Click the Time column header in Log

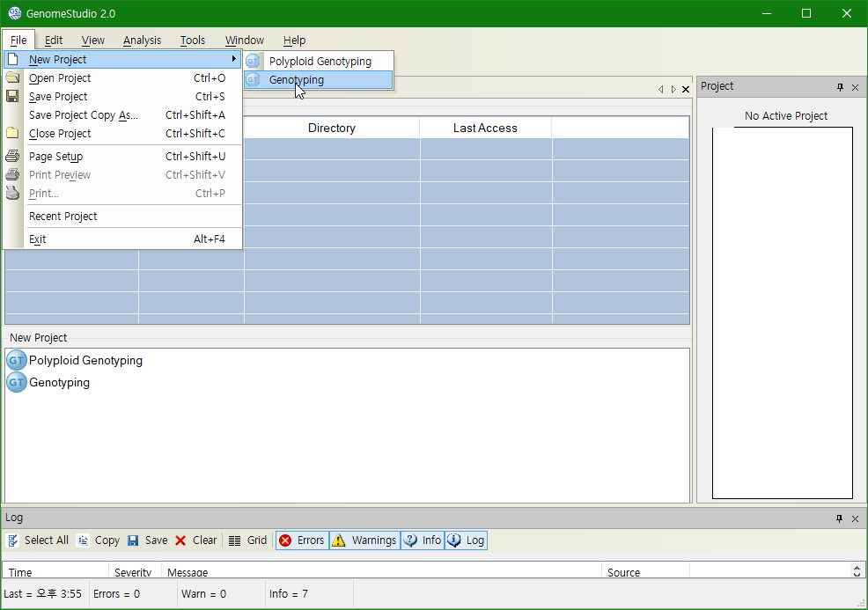point(55,572)
